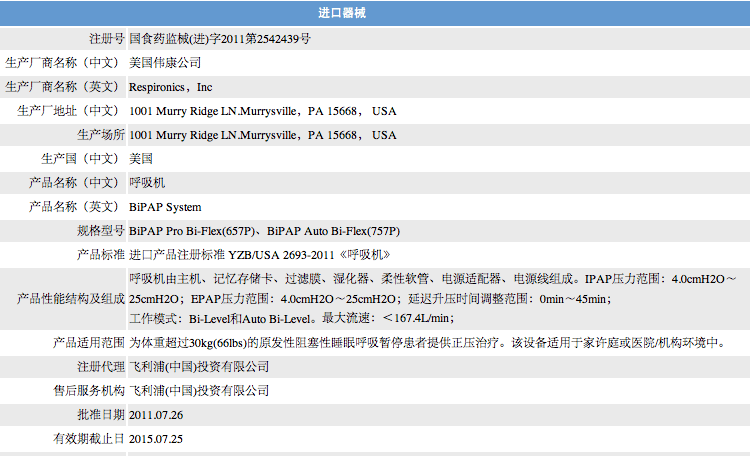Click the 生产场所 label

pos(101,134)
